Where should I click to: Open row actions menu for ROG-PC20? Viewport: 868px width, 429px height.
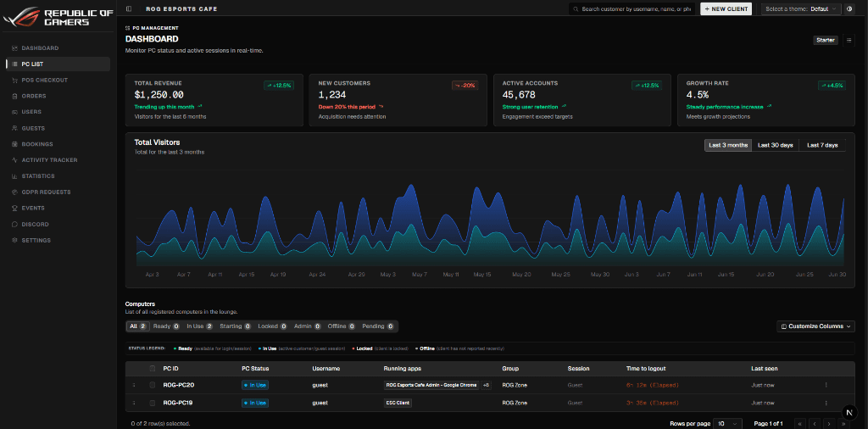[826, 385]
